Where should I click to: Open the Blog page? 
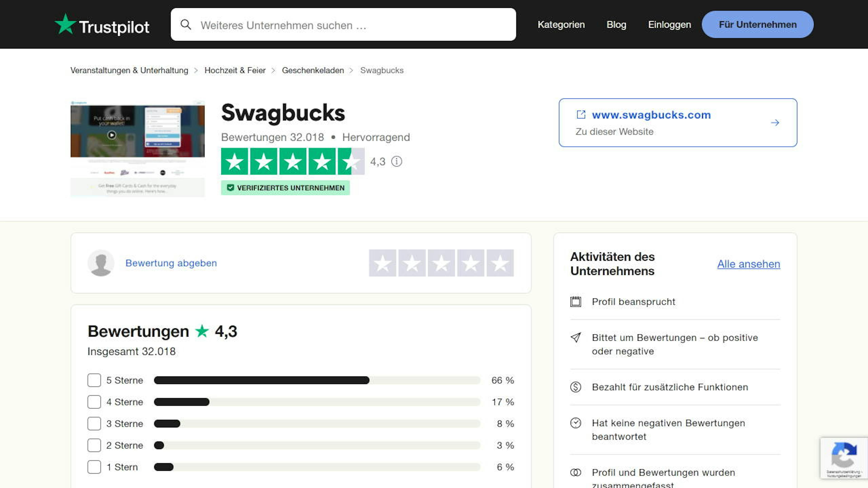[616, 25]
